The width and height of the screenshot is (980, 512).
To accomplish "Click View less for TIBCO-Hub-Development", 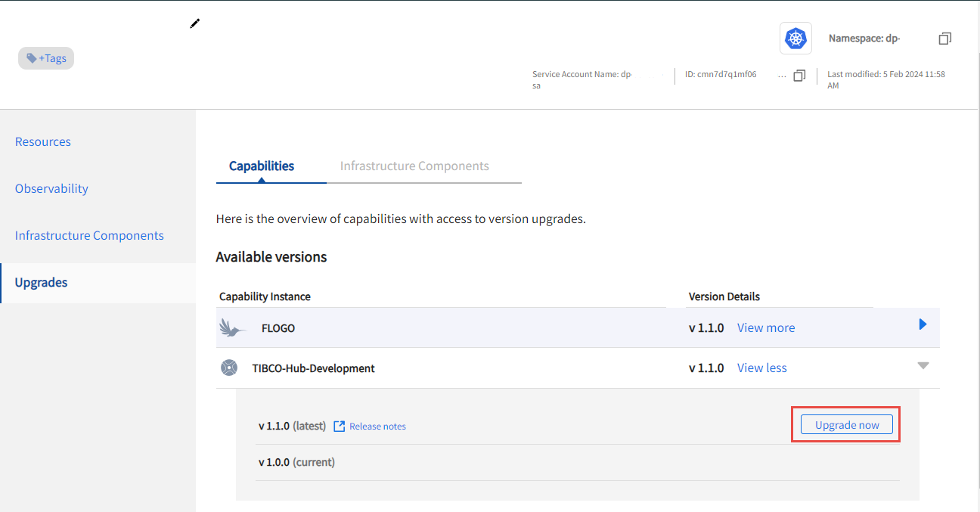I will [x=762, y=368].
